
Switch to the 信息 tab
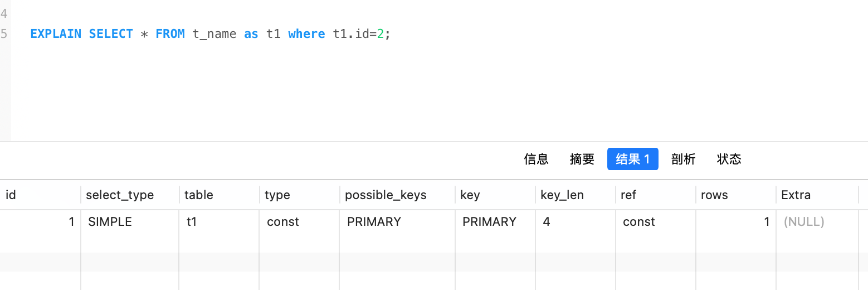click(x=536, y=159)
